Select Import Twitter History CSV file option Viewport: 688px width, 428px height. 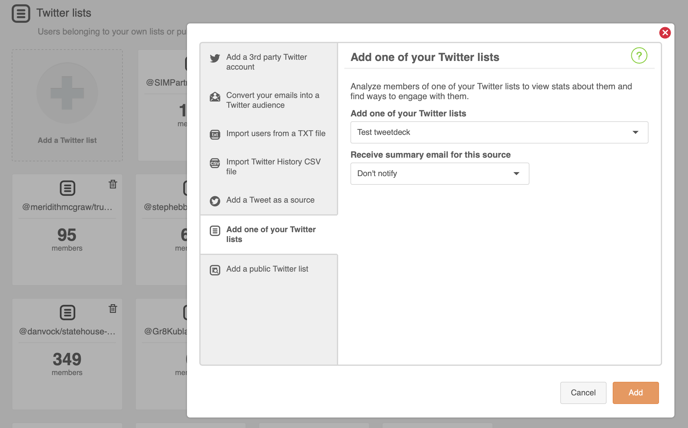click(269, 166)
